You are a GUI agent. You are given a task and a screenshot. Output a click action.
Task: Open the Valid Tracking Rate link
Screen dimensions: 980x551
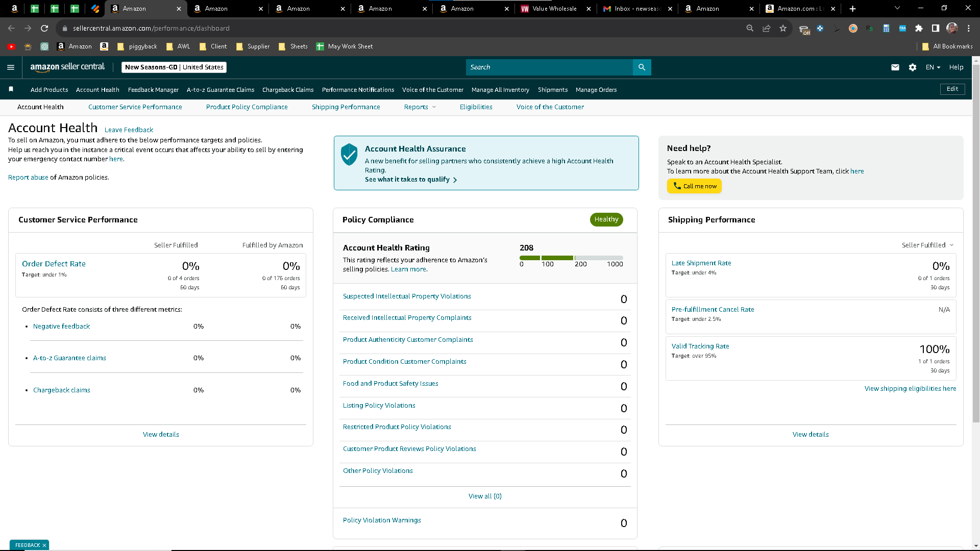(x=700, y=346)
